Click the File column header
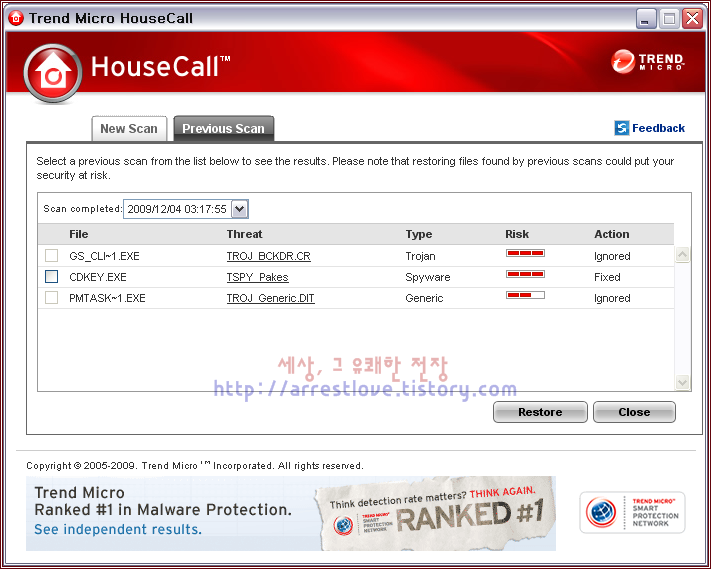This screenshot has width=711, height=569. click(x=79, y=234)
